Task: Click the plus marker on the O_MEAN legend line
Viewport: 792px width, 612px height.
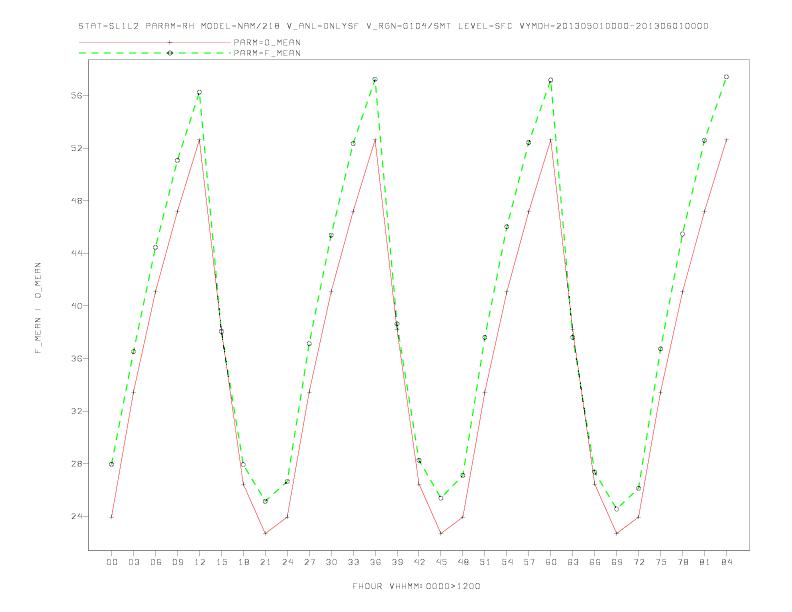Action: (x=170, y=42)
